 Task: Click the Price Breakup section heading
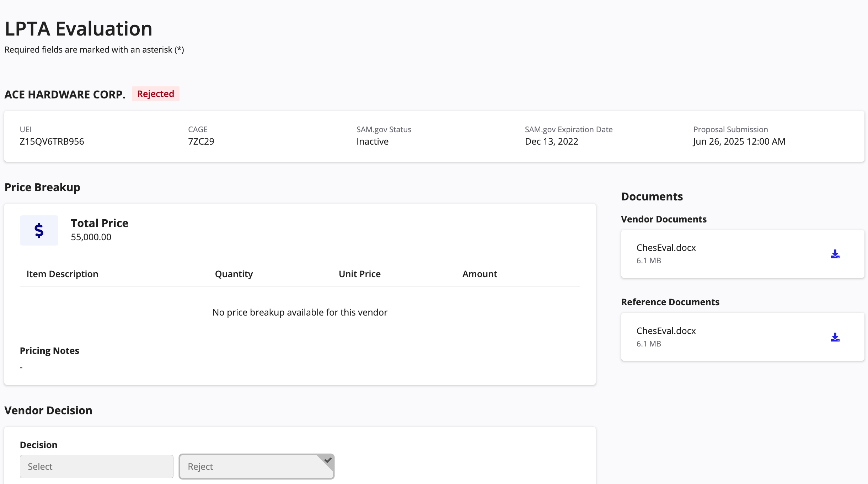click(x=42, y=187)
